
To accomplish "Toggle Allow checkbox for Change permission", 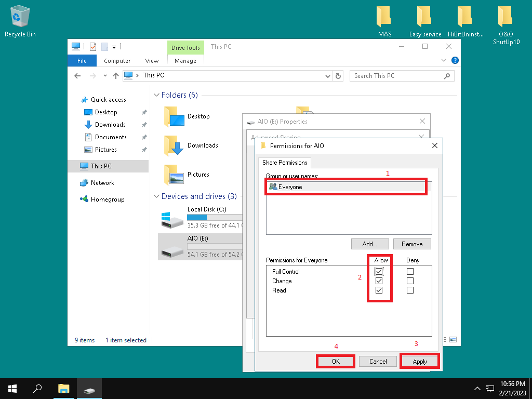I will coord(379,281).
